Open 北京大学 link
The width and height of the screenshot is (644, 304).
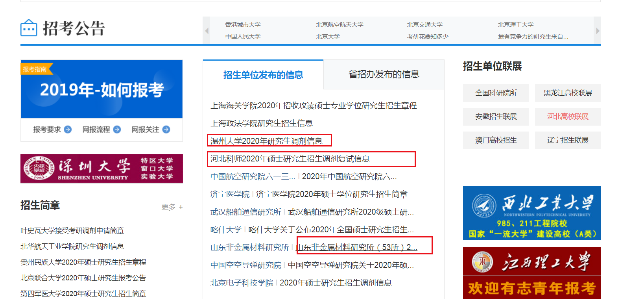click(328, 37)
